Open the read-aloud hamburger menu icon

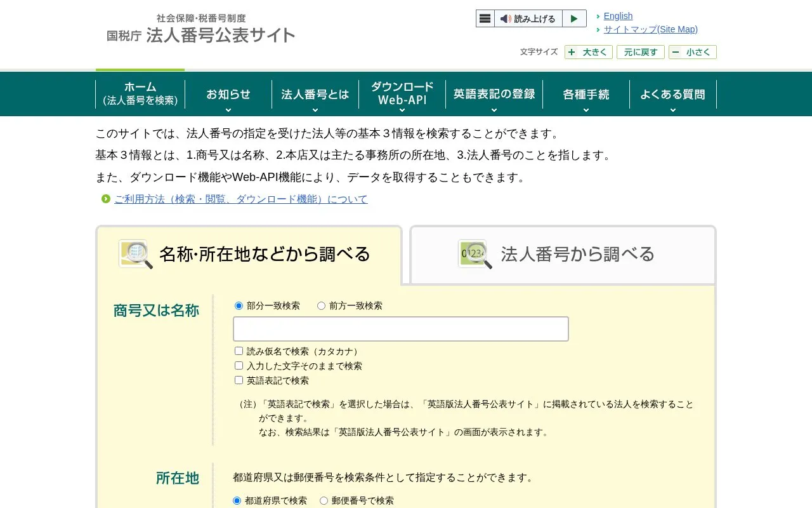coord(485,18)
